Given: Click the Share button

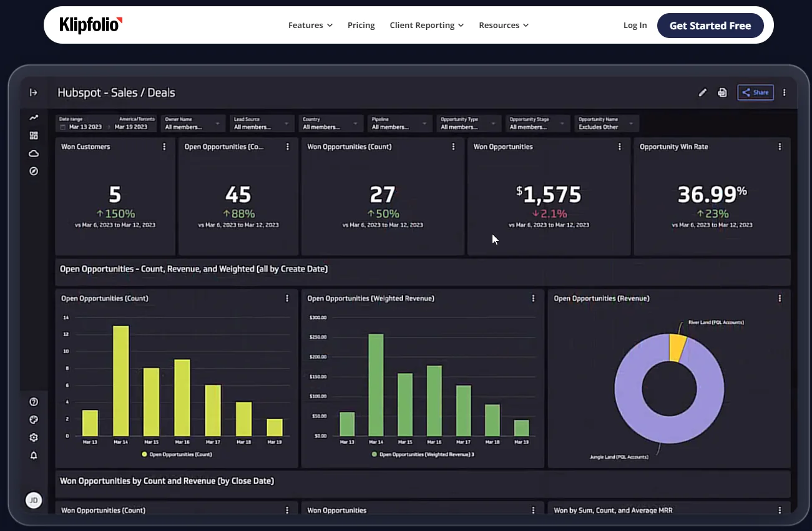Looking at the screenshot, I should point(756,92).
